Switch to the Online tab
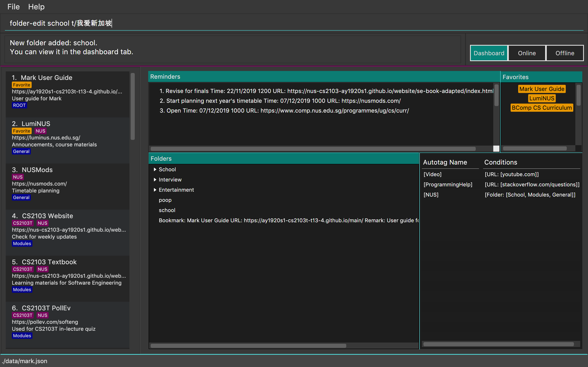 (527, 53)
